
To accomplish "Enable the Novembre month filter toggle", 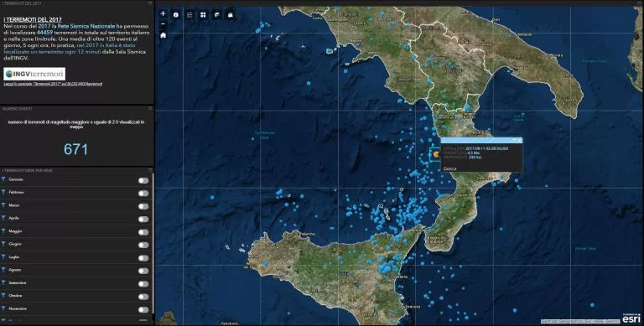I will [x=143, y=309].
